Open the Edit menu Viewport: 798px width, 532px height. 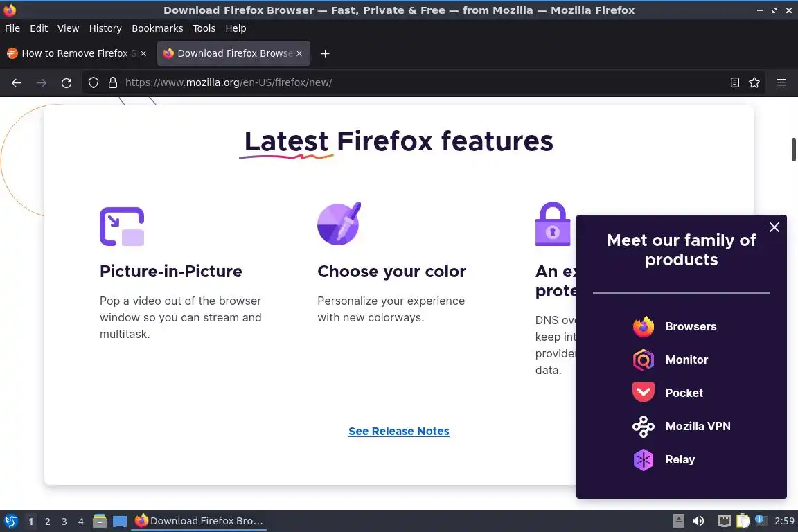tap(39, 28)
